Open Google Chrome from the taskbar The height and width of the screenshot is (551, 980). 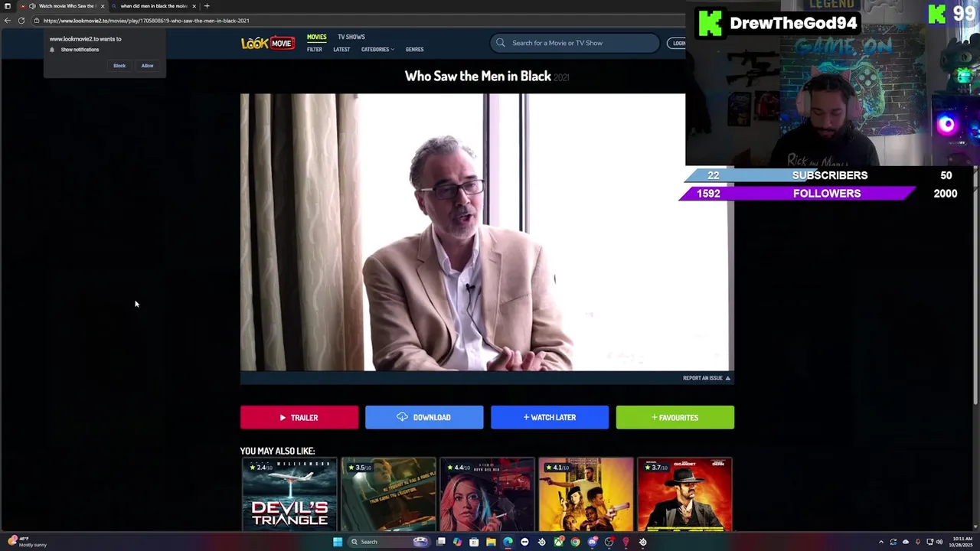[575, 542]
